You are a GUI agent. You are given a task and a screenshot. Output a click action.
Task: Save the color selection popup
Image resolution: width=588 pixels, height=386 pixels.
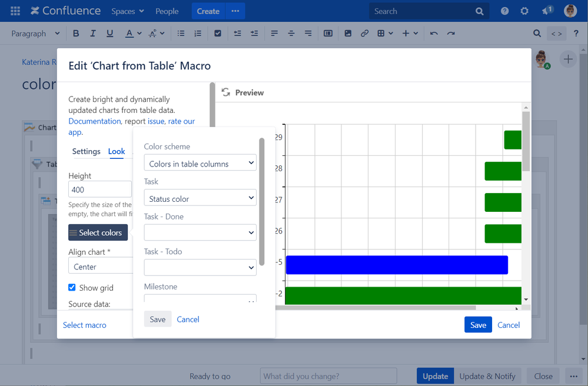158,319
